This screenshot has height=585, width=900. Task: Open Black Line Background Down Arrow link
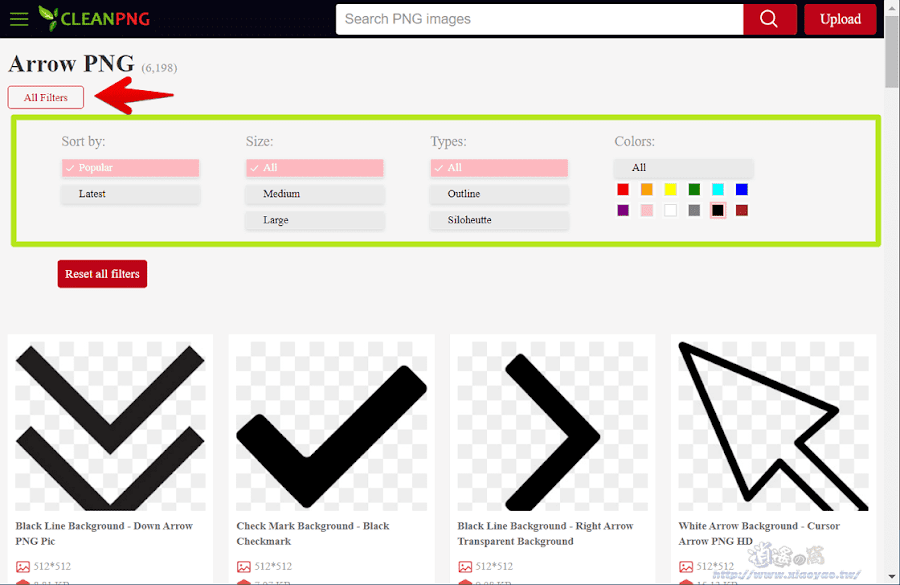[x=104, y=533]
